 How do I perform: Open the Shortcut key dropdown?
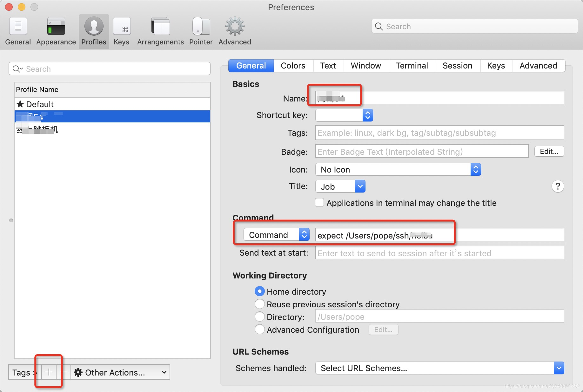pos(344,115)
